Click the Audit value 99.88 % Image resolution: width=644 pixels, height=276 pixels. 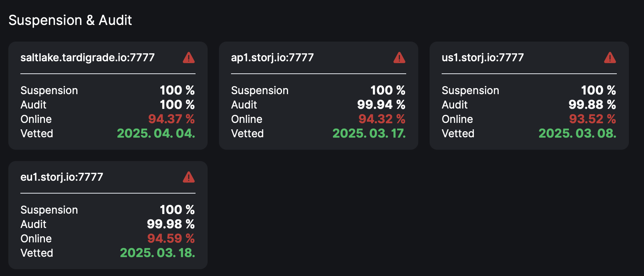pyautogui.click(x=592, y=105)
